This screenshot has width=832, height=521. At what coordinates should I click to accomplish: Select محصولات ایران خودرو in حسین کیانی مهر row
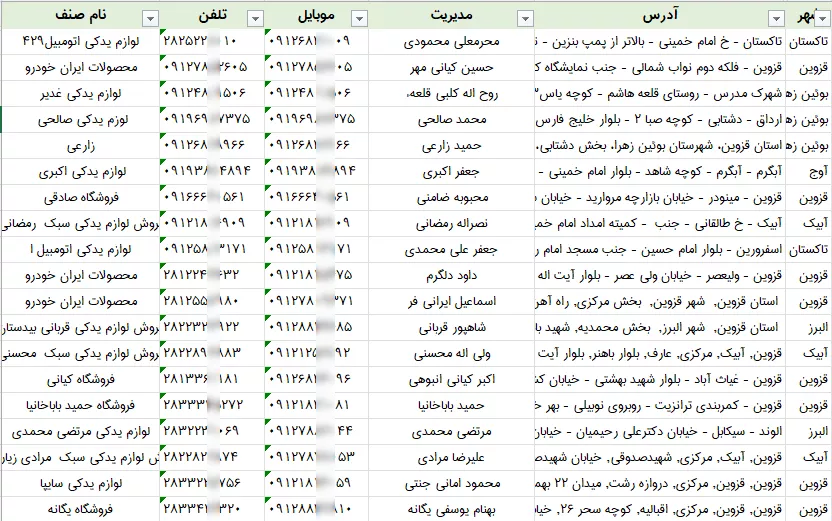80,67
